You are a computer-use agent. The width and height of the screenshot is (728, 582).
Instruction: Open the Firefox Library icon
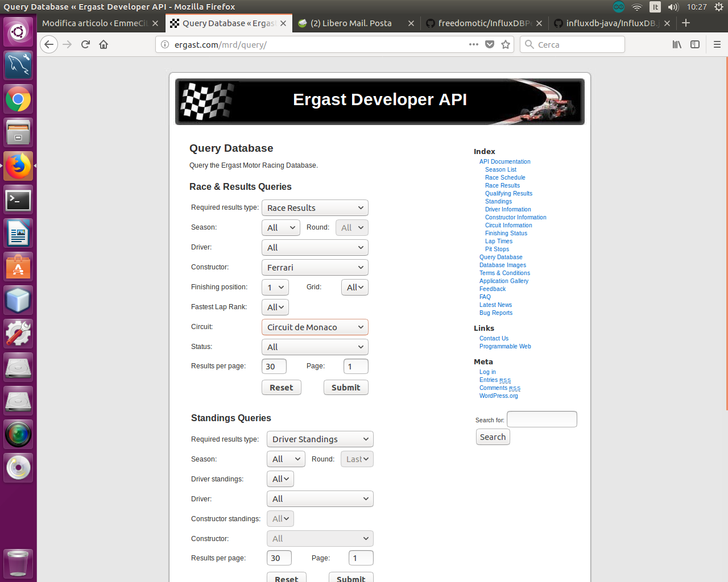[x=677, y=44]
